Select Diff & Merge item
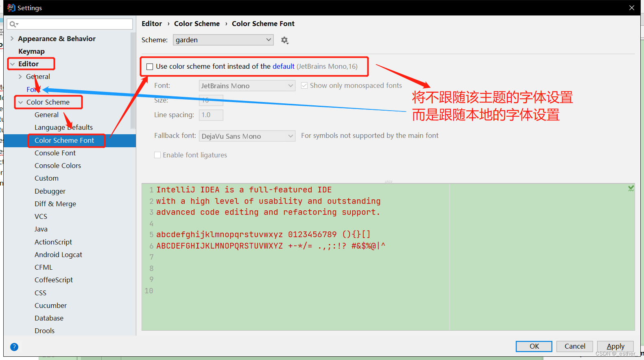644x360 pixels. (x=55, y=204)
